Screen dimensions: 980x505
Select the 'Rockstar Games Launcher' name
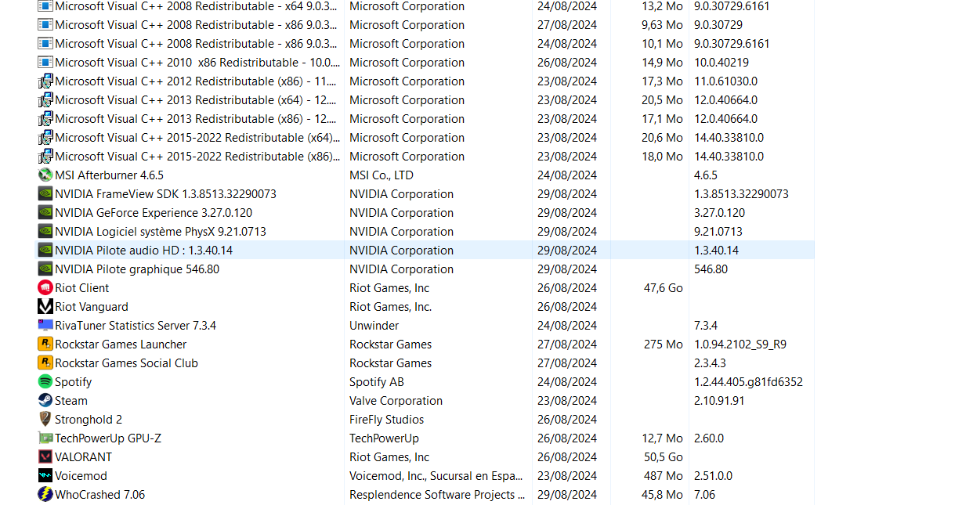121,344
